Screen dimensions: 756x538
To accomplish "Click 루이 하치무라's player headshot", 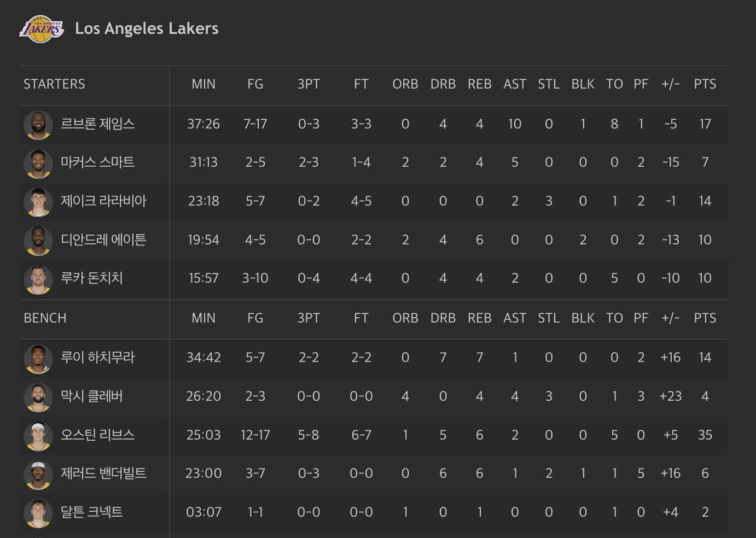I will click(x=38, y=358).
